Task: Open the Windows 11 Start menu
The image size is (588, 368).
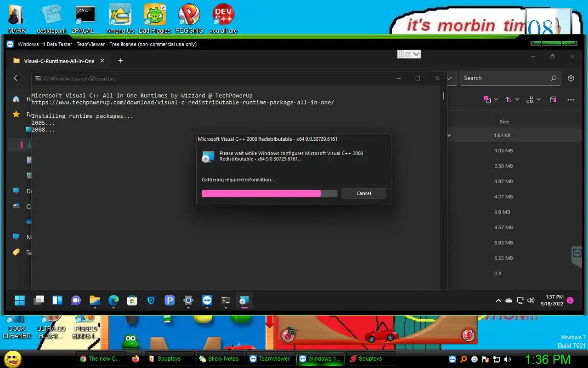Action: [x=20, y=301]
